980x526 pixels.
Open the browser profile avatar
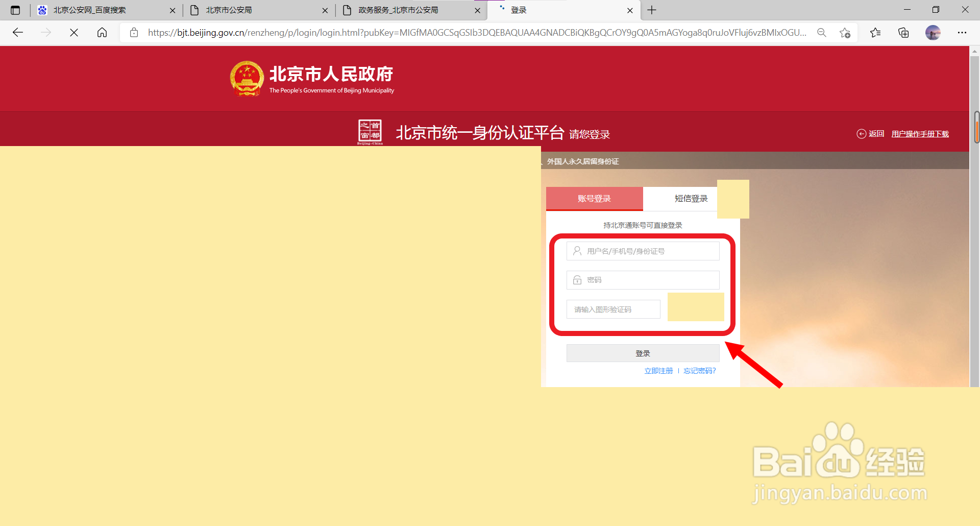933,33
